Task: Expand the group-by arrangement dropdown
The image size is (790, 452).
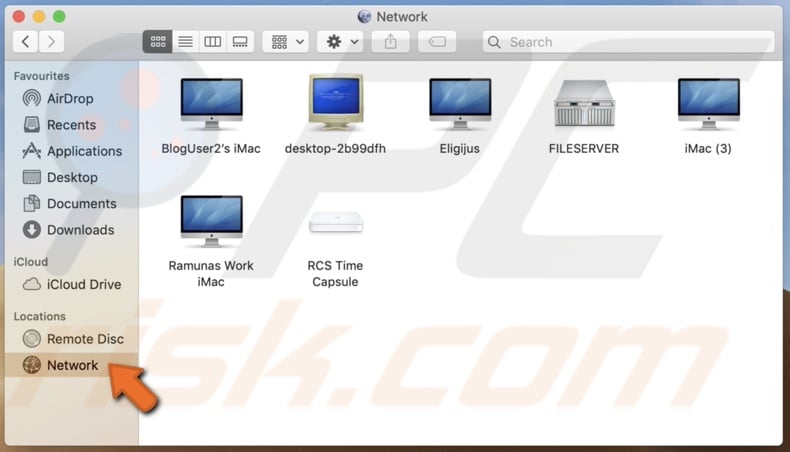Action: 288,42
